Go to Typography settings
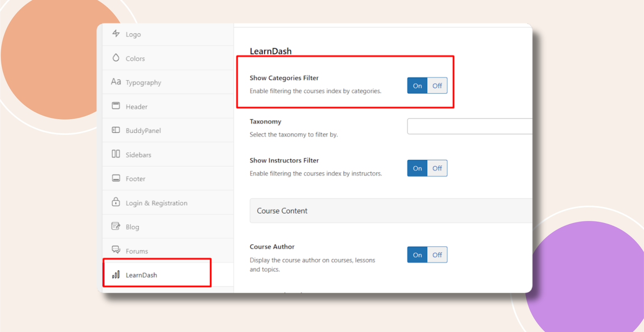This screenshot has width=644, height=332. coord(168,82)
